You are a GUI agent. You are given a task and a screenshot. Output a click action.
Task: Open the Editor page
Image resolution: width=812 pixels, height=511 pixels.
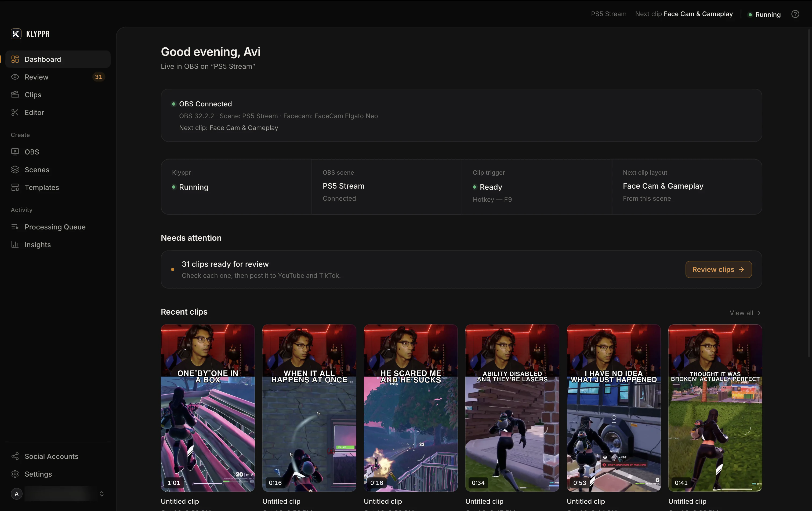pos(58,112)
